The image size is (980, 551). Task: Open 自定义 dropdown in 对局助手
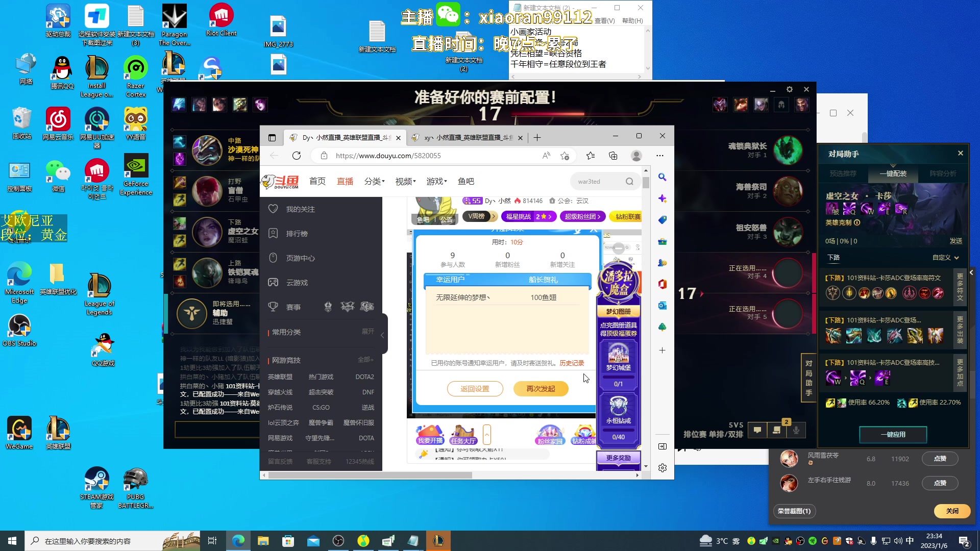(x=946, y=258)
